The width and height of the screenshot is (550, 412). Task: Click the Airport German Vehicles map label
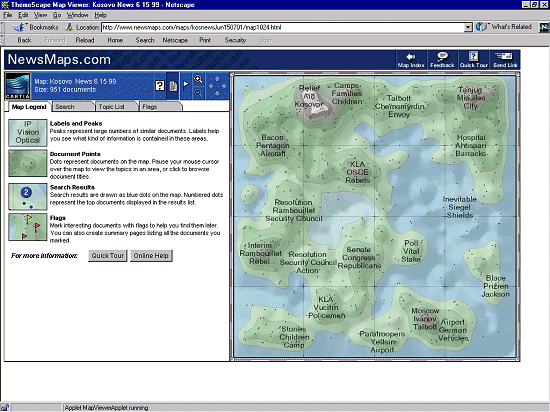tap(453, 330)
